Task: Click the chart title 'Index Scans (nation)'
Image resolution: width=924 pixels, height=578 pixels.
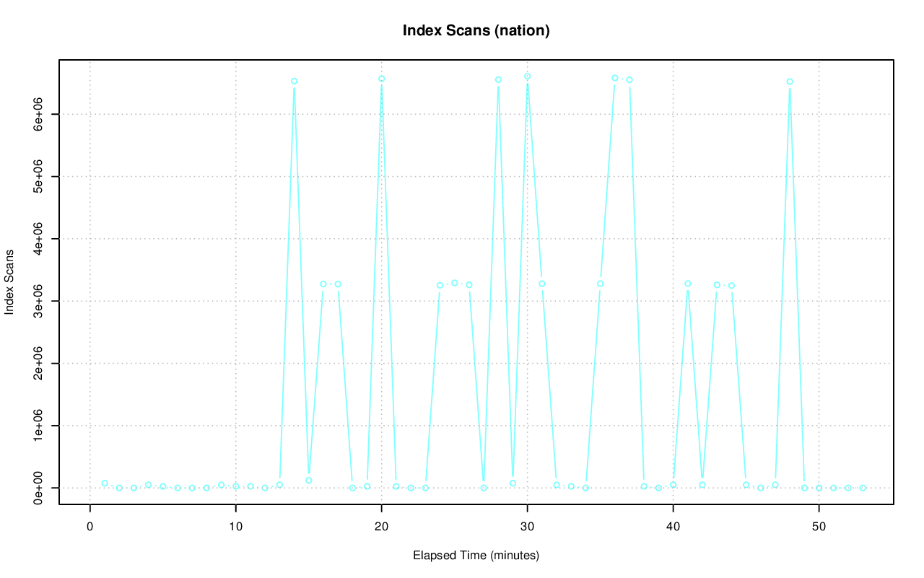Action: 476,30
